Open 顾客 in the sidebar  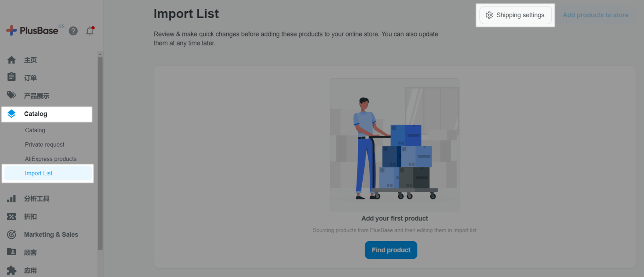tap(31, 252)
